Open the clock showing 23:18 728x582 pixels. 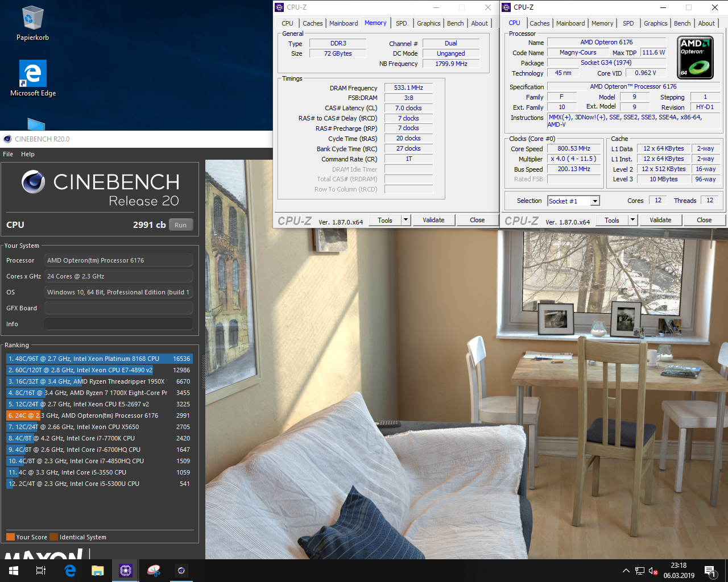tap(679, 571)
